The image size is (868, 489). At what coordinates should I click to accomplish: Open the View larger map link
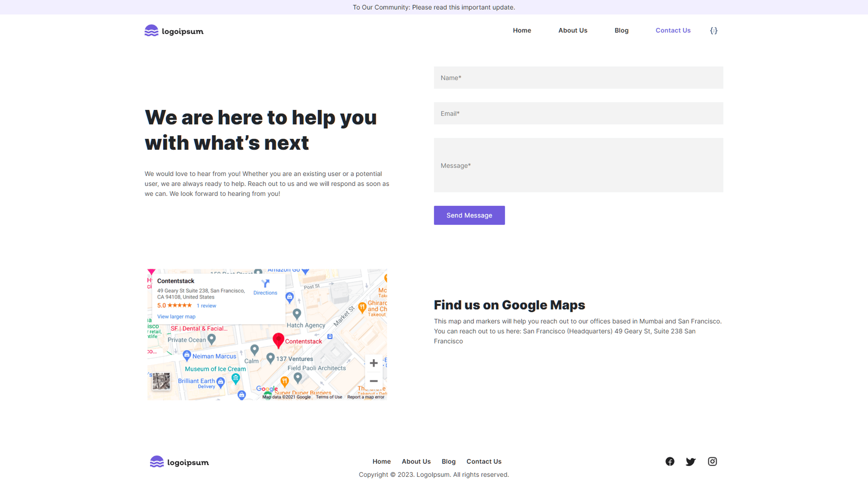click(x=176, y=316)
